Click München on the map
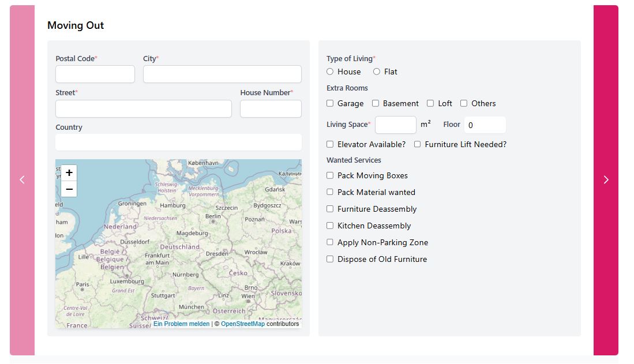 [x=192, y=306]
